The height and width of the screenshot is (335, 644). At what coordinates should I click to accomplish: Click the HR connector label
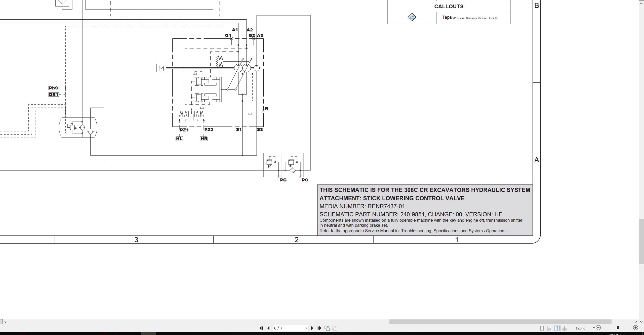tap(204, 139)
